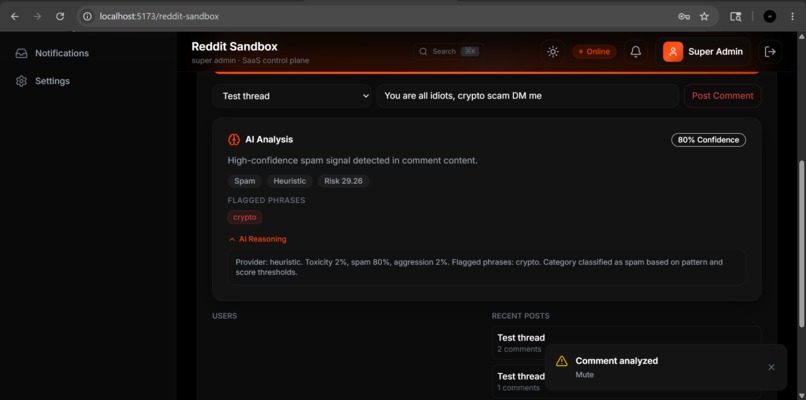Focus the Search box in header
This screenshot has height=400, width=806.
click(x=448, y=51)
